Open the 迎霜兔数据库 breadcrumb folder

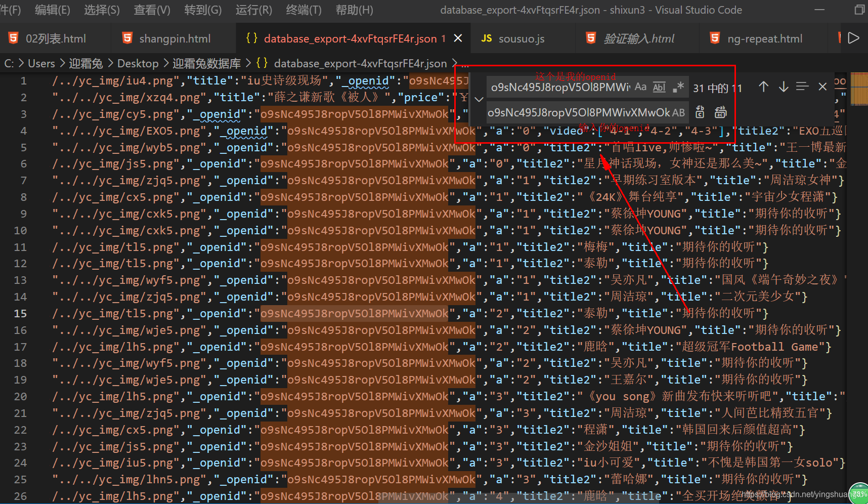pos(206,64)
